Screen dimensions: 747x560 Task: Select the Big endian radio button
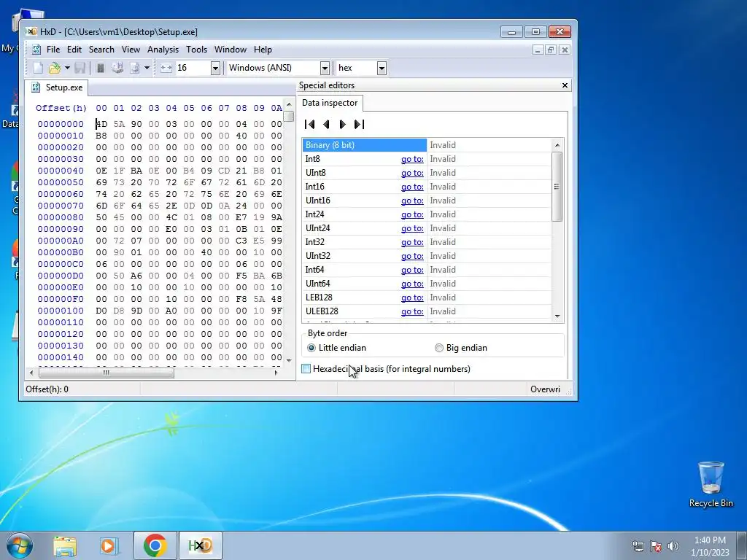pyautogui.click(x=439, y=348)
